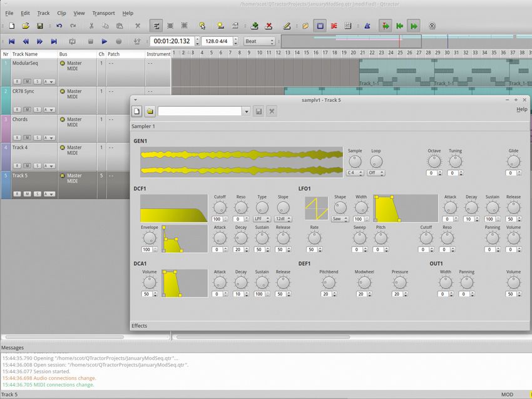Solo the CR78 Sync track
532x399 pixels.
click(x=38, y=109)
